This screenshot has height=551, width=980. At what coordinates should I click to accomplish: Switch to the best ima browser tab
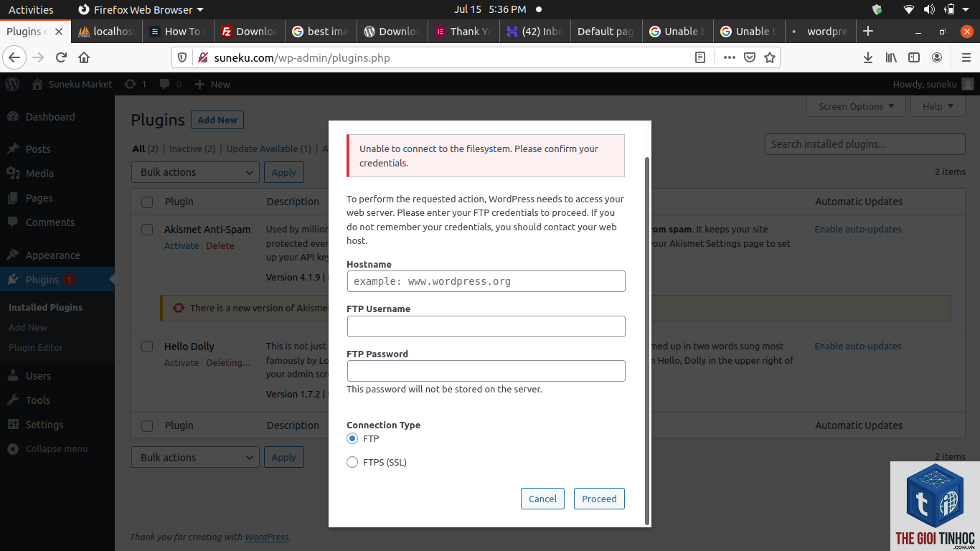319,32
